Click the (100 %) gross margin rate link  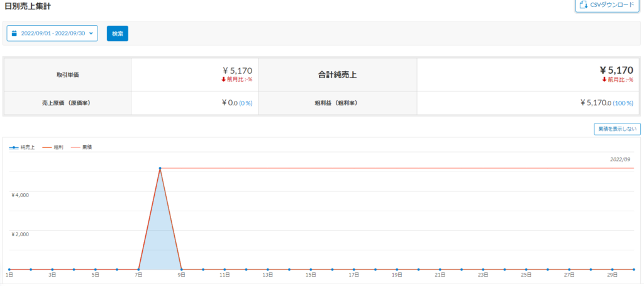click(623, 103)
